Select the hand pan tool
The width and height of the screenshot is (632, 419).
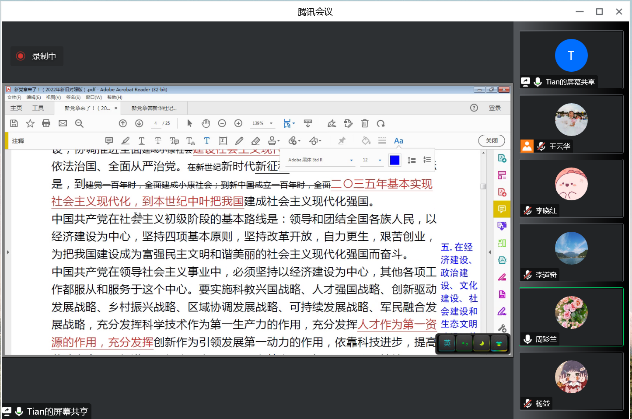[x=204, y=123]
